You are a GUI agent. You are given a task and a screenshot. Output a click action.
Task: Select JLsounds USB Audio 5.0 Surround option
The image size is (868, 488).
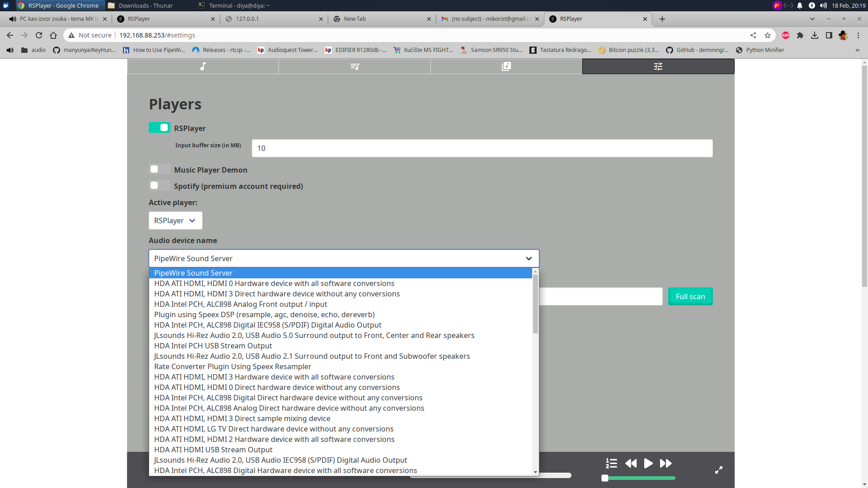[x=340, y=335]
